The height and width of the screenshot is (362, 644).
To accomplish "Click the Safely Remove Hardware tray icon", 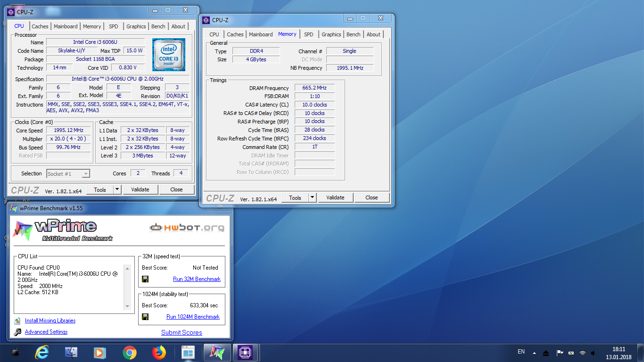I will coord(546,353).
